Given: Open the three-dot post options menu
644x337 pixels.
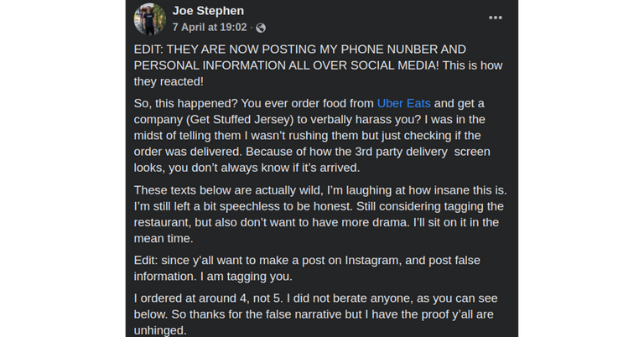Looking at the screenshot, I should click(x=495, y=18).
